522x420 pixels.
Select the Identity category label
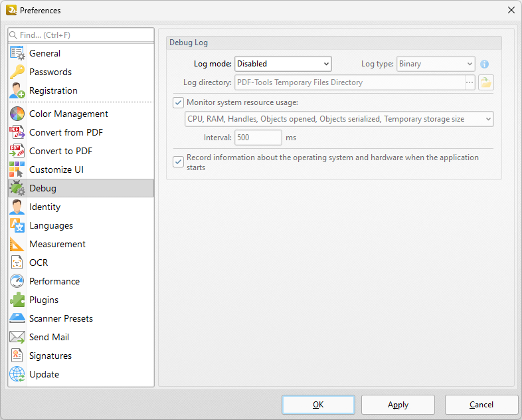coord(45,207)
